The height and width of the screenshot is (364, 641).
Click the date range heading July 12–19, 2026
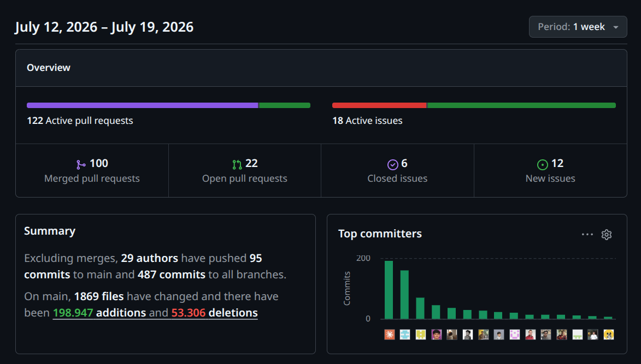tap(104, 27)
